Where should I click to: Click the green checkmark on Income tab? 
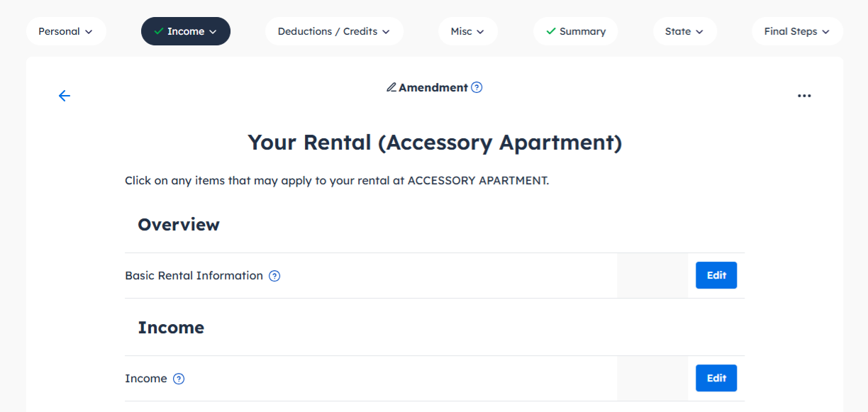tap(159, 31)
